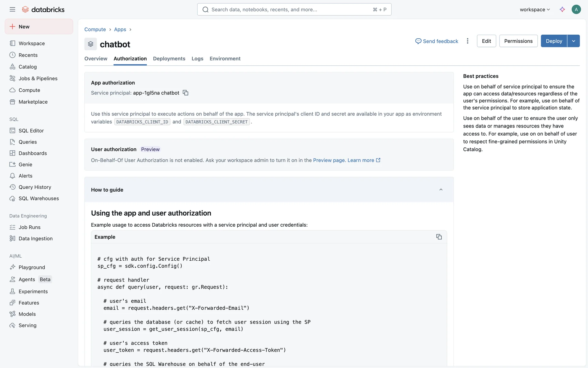This screenshot has width=588, height=368.
Task: Copy the Example code snippet
Action: tap(439, 237)
